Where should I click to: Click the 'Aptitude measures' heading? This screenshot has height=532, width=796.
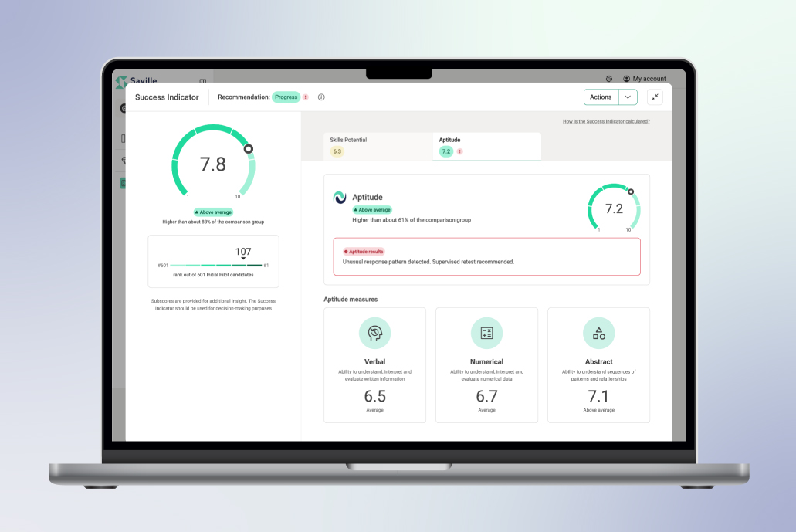(x=351, y=300)
